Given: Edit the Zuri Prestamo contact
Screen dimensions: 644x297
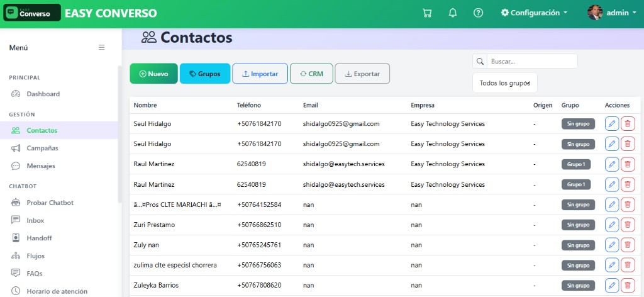Looking at the screenshot, I should 612,225.
